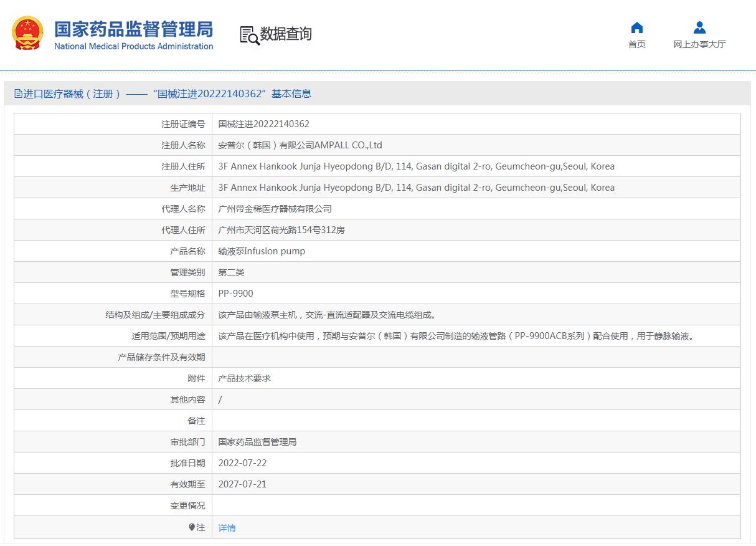Click the 变更情况 label
The height and width of the screenshot is (546, 756).
[x=187, y=505]
